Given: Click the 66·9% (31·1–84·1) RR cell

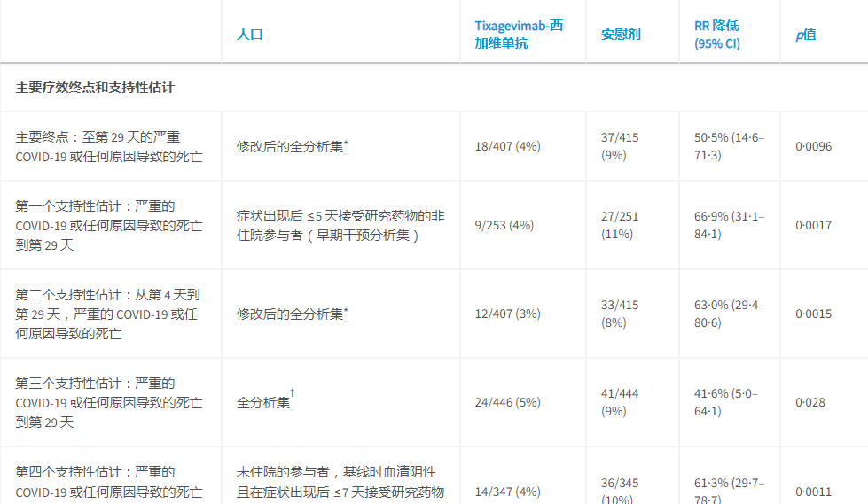Looking at the screenshot, I should pos(729,225).
